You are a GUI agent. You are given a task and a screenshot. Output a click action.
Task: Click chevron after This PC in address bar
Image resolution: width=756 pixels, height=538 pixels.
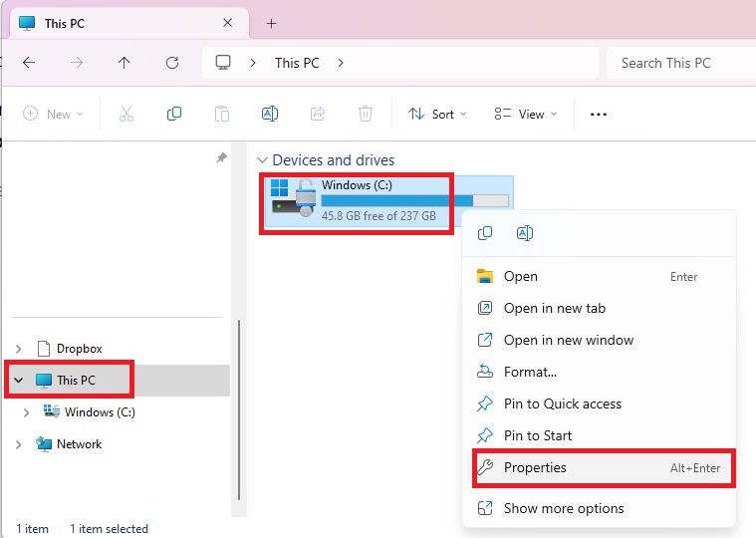pos(341,63)
